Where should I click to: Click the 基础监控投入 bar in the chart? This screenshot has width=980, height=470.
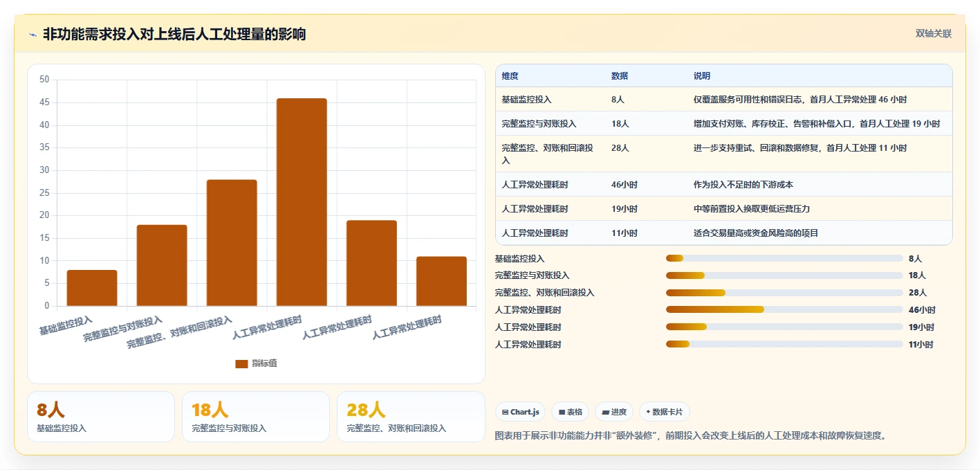pyautogui.click(x=92, y=288)
